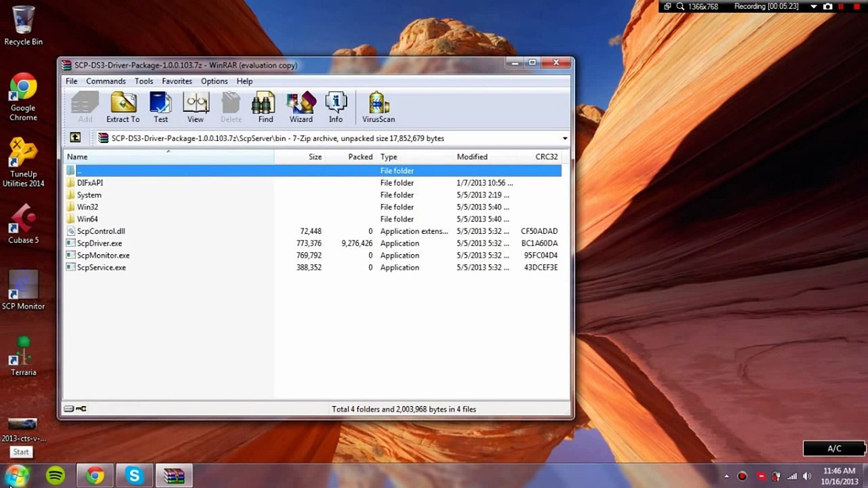Go up one level with arrow icon

[75, 138]
